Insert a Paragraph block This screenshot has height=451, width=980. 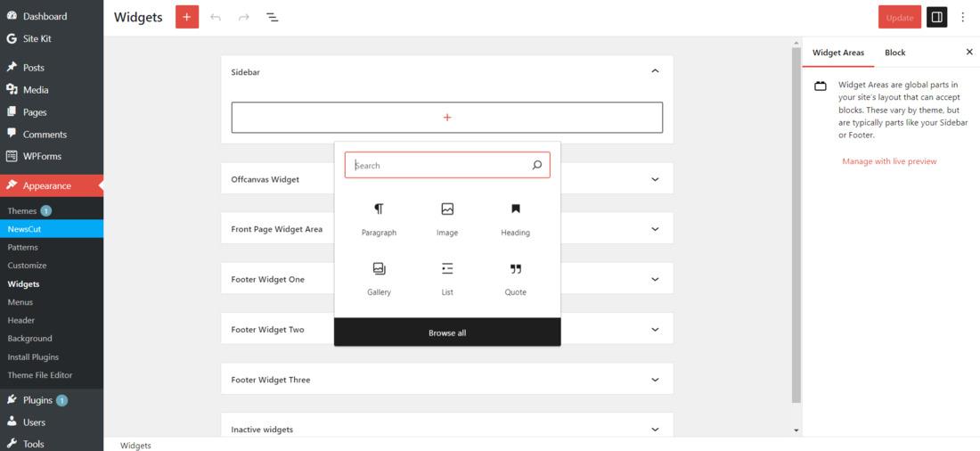(379, 218)
